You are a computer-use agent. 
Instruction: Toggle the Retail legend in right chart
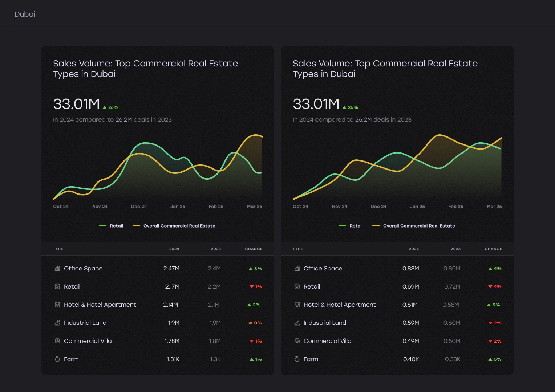[x=351, y=226]
